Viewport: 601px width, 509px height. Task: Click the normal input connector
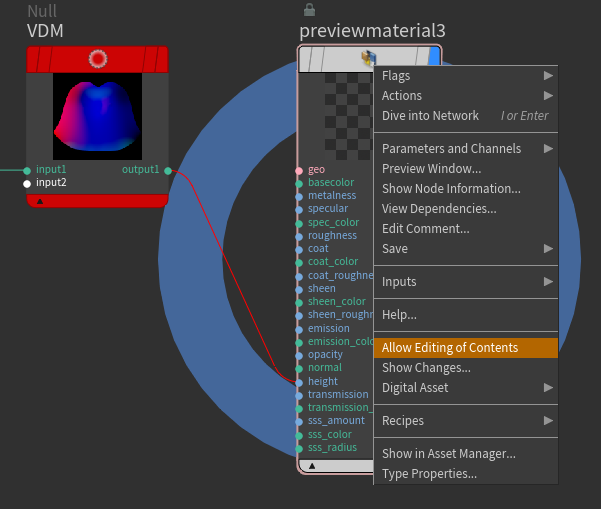[x=299, y=368]
